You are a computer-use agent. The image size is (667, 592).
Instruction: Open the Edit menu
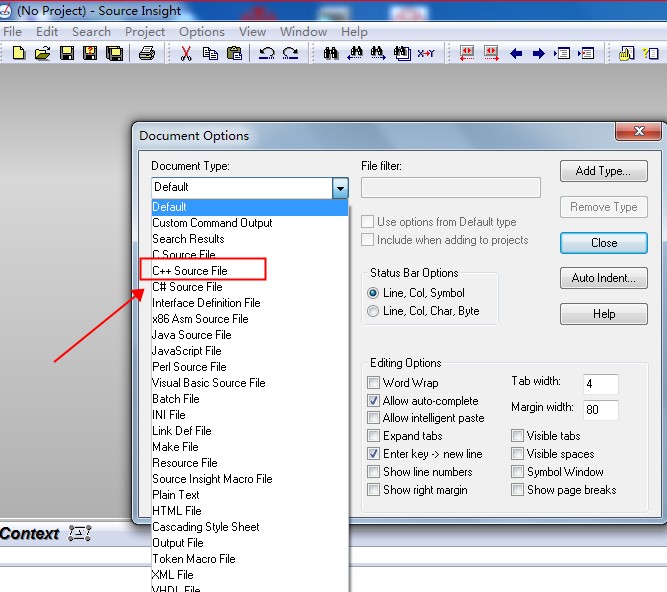47,32
